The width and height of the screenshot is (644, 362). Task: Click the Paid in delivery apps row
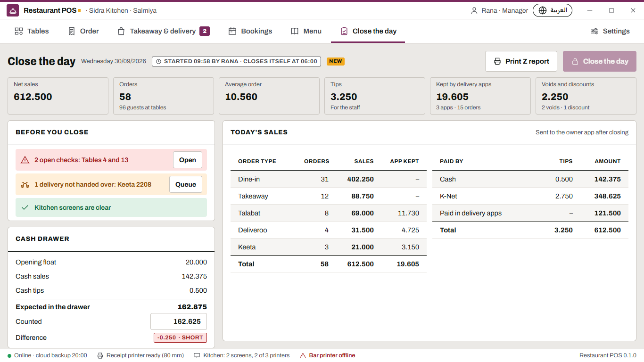coord(530,213)
